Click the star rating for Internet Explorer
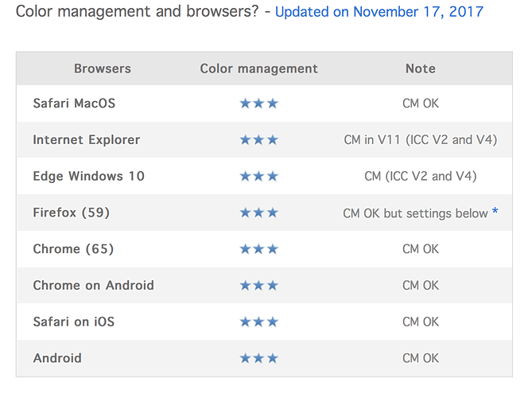Viewport: 532px width, 398px height. coord(258,140)
